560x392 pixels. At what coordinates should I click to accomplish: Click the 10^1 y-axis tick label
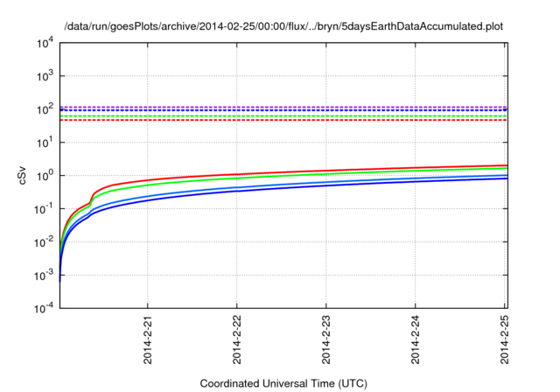[45, 143]
